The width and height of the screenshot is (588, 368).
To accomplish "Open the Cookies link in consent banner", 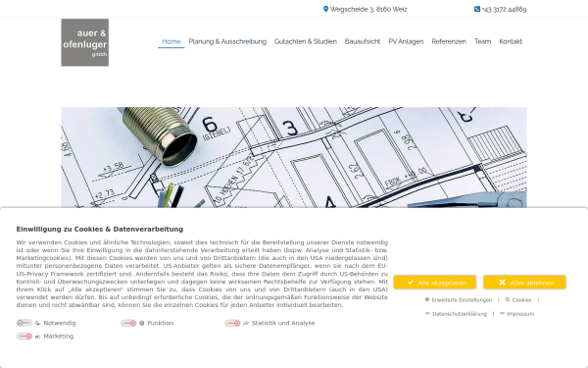I will tap(521, 300).
